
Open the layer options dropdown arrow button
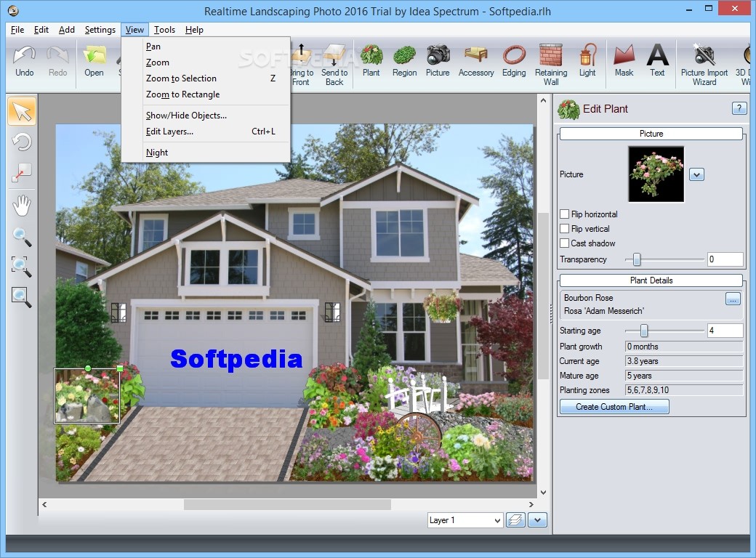(538, 520)
